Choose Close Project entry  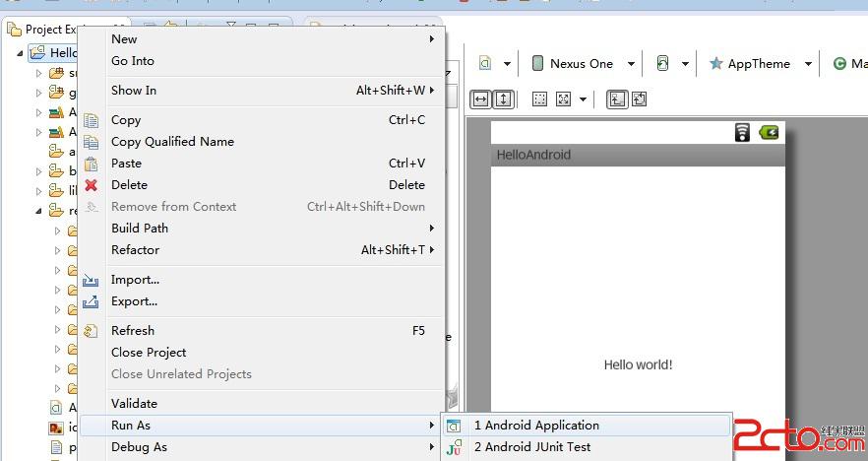point(262,353)
